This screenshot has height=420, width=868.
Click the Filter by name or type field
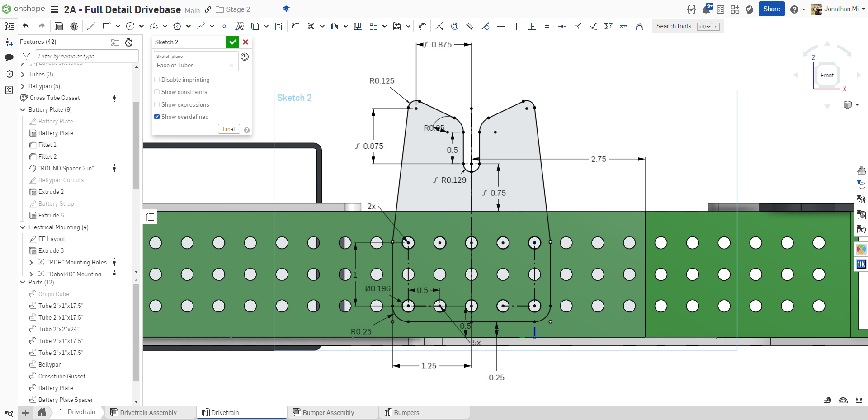coord(87,56)
